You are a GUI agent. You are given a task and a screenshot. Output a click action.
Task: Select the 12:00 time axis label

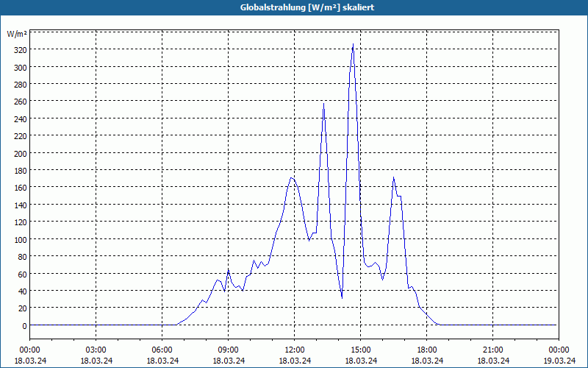295,350
